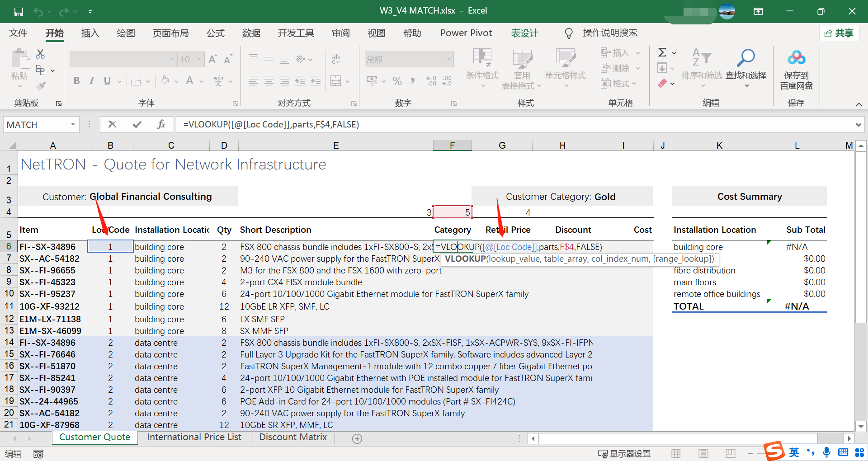Click the 共享 share button
This screenshot has height=461, width=868.
(839, 33)
